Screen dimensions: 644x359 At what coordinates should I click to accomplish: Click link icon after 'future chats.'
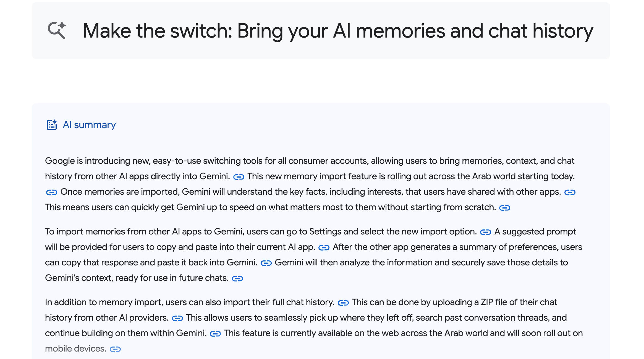click(237, 278)
